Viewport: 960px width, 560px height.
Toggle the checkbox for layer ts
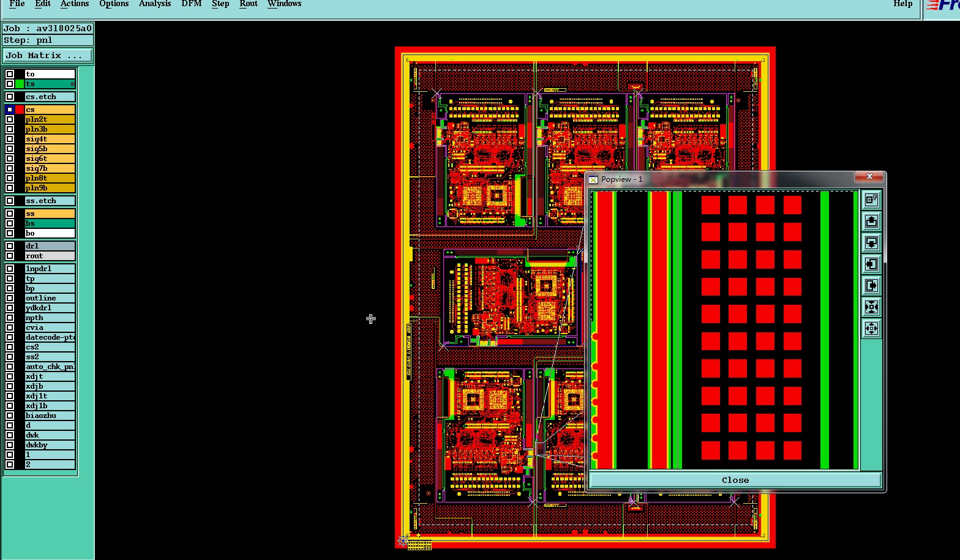coord(10,84)
